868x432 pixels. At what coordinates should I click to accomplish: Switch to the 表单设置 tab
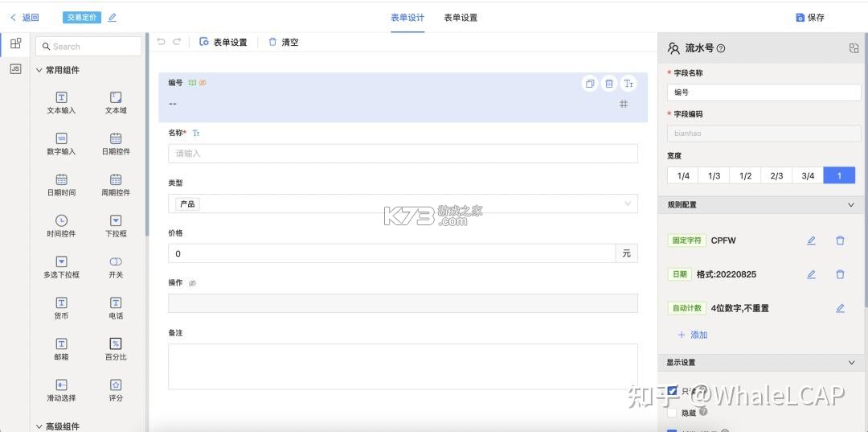coord(461,17)
